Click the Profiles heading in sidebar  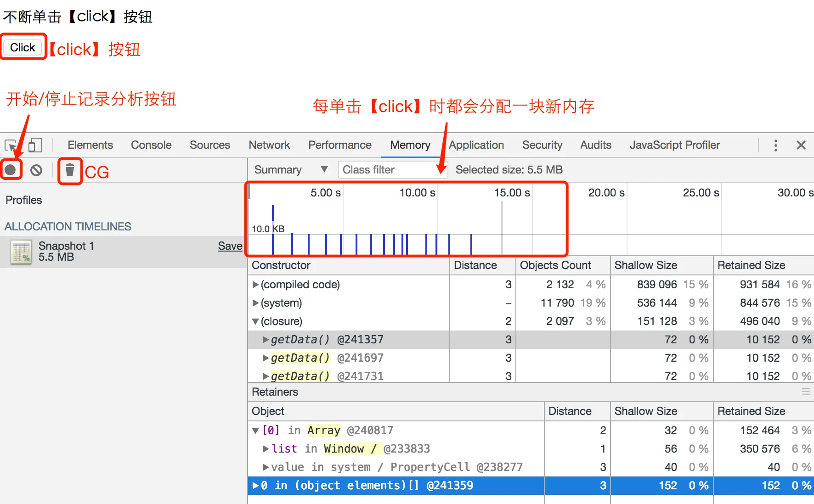click(x=24, y=200)
